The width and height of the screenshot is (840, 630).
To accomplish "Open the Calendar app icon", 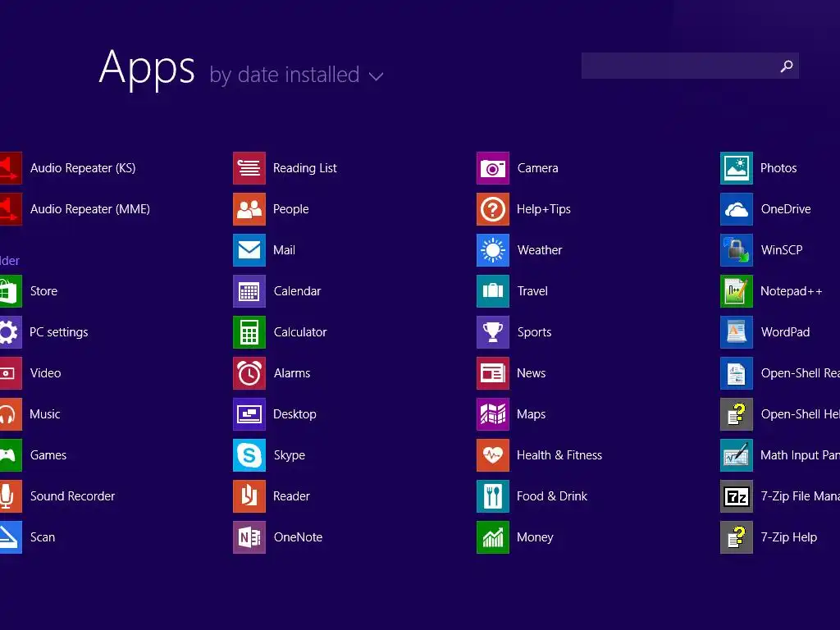I will point(249,291).
